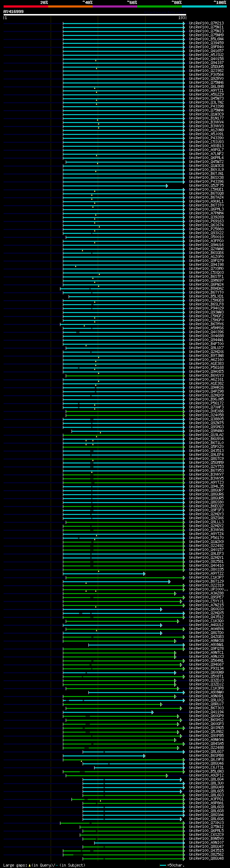
Task: Select the label UniRef100_A4GU12
Action: pos(206,625)
